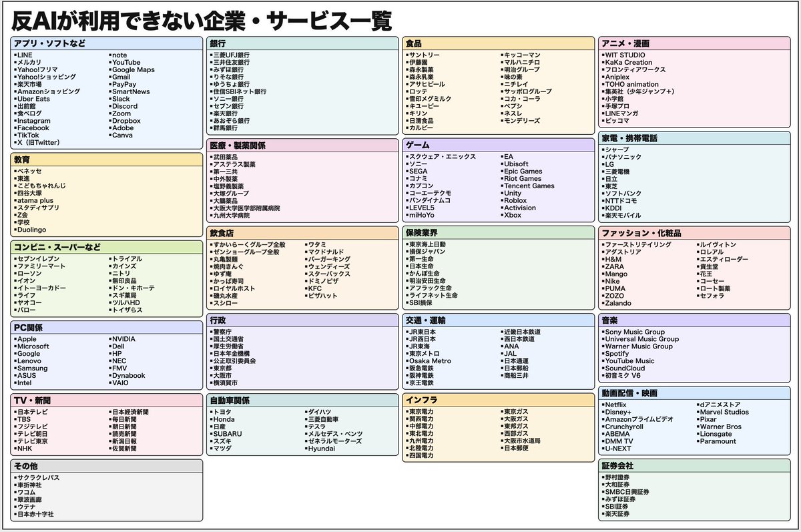Image resolution: width=801 pixels, height=532 pixels.
Task: Select "X（旧Twitter）" in the apps list
Action: coord(39,143)
